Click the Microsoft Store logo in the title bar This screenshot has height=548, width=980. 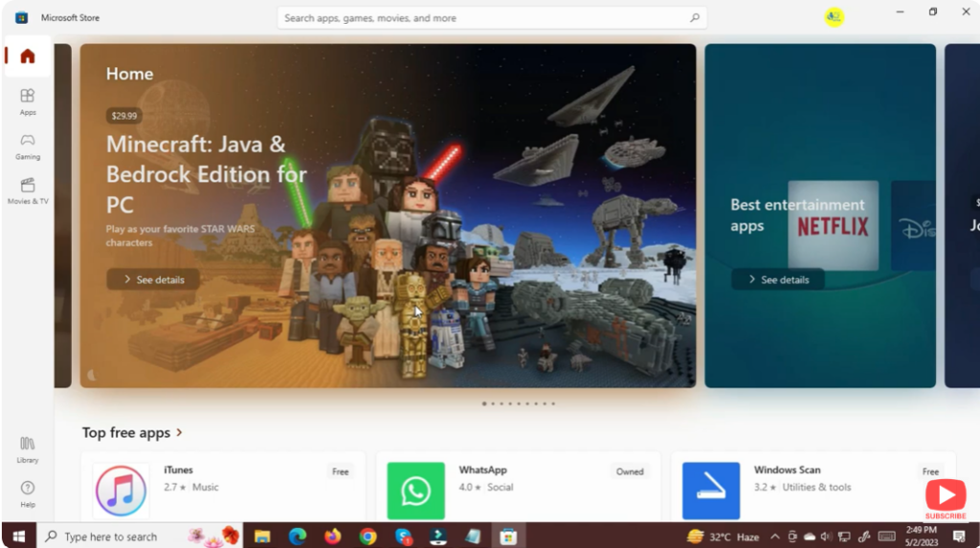tap(21, 17)
